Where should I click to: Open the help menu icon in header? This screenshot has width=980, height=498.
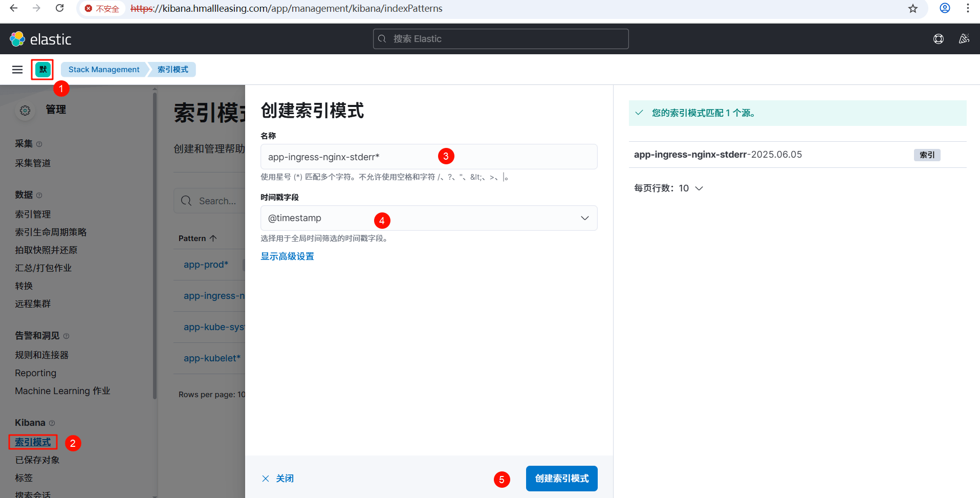(938, 39)
